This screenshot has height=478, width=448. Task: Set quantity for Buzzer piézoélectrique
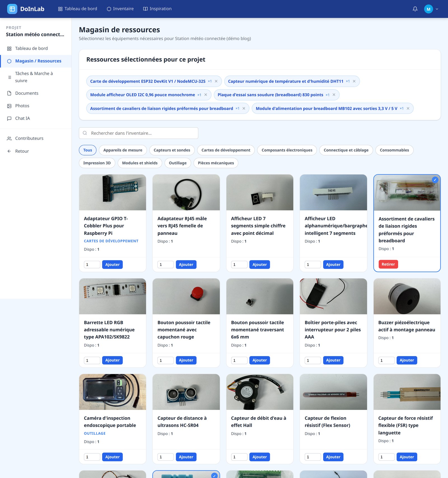pyautogui.click(x=386, y=360)
